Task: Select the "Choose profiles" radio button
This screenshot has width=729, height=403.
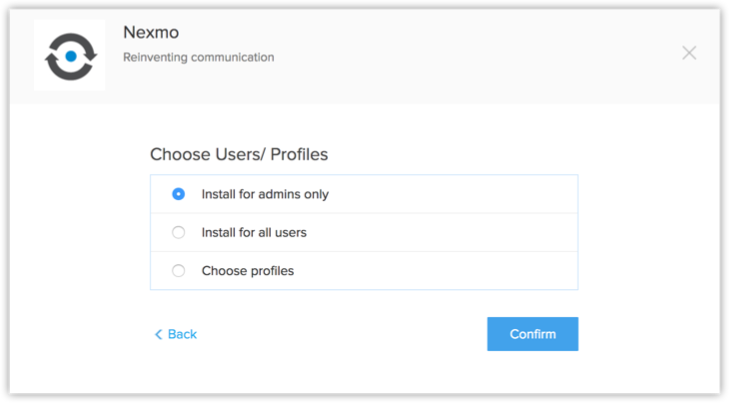Action: [x=179, y=270]
